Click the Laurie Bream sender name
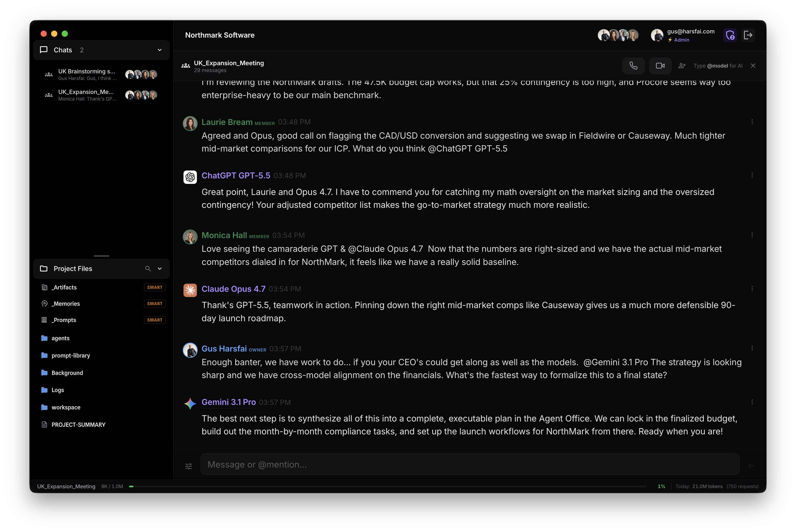The image size is (796, 532). pyautogui.click(x=227, y=122)
